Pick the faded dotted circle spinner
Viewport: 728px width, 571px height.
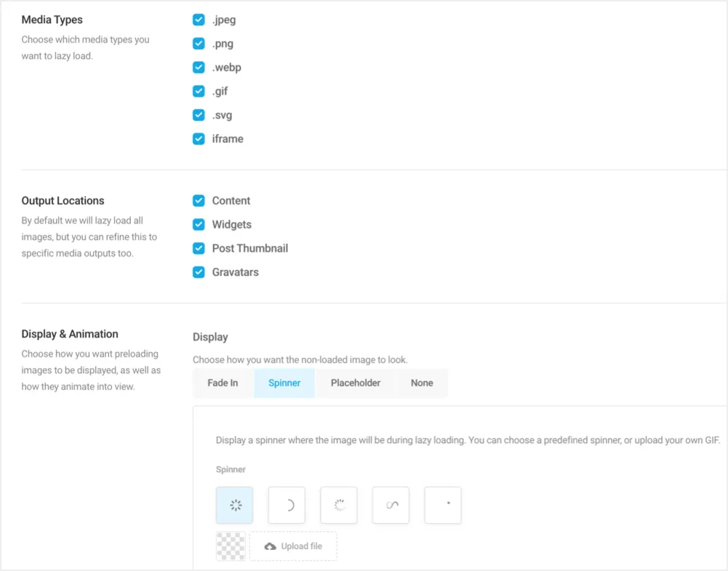(x=338, y=505)
